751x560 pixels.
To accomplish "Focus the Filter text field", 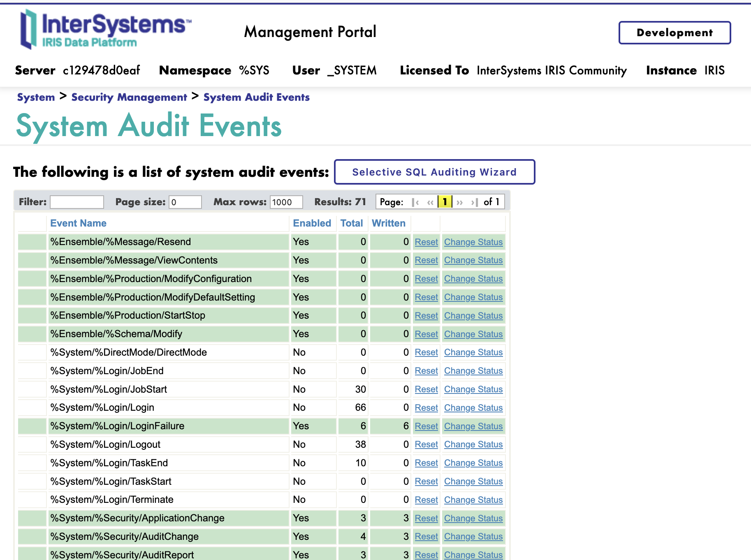I will (x=77, y=202).
